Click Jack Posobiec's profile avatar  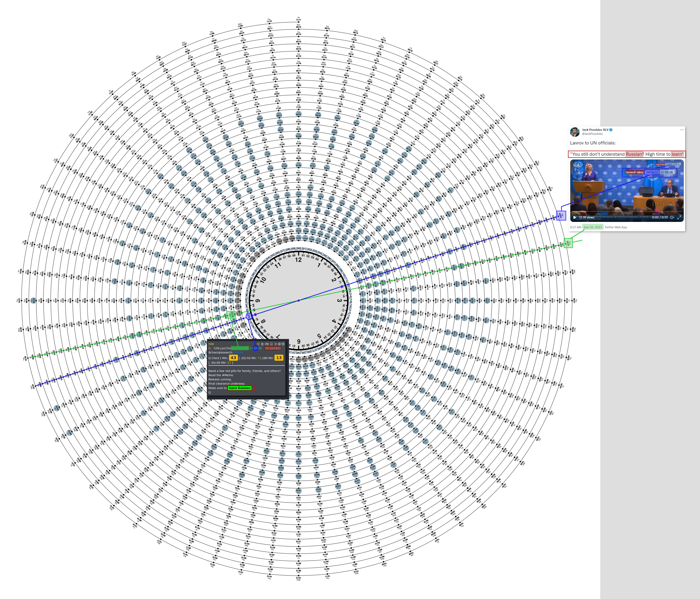(x=575, y=132)
